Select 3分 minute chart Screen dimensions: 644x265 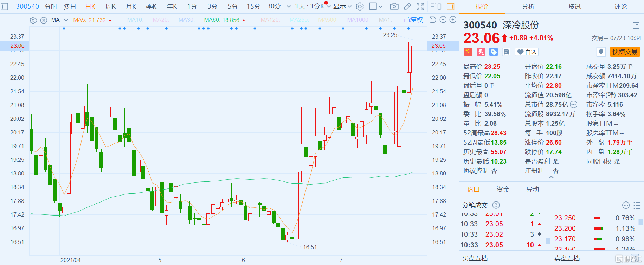[x=212, y=6]
